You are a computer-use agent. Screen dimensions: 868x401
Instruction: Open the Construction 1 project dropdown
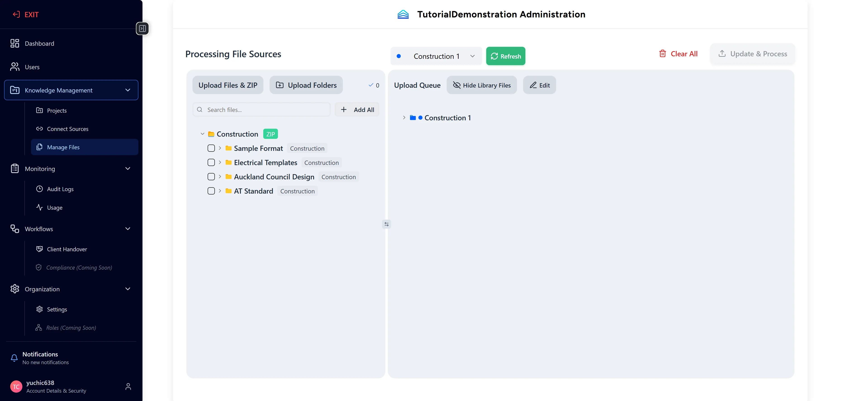click(436, 56)
